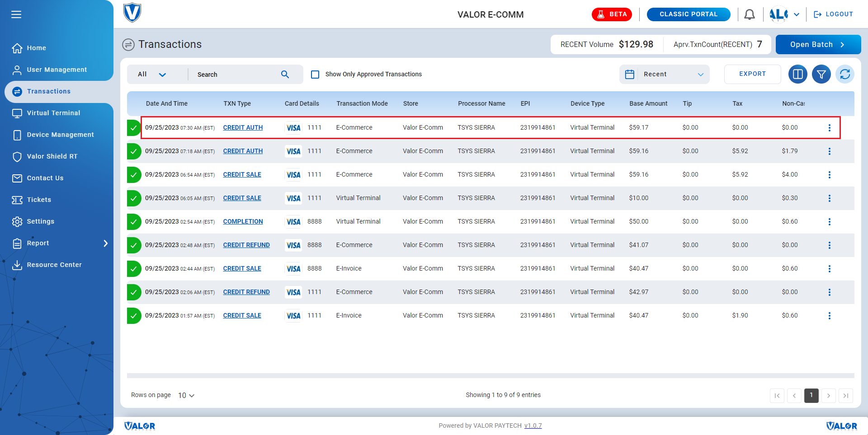Viewport: 868px width, 435px height.
Task: Open three-dot menu for COMPLETION transaction
Action: (829, 222)
